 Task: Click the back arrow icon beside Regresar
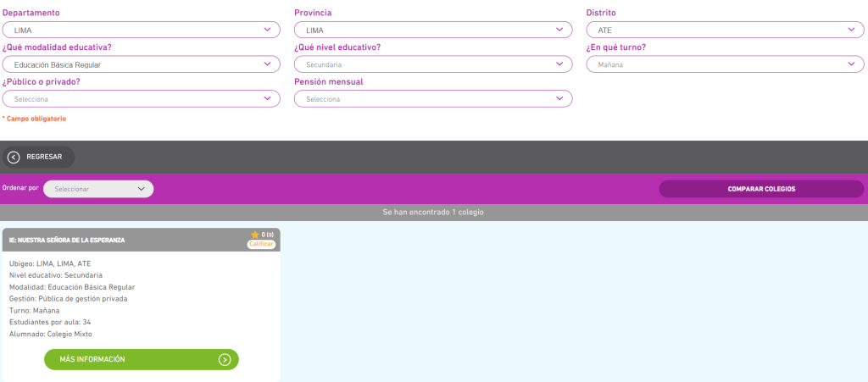14,157
